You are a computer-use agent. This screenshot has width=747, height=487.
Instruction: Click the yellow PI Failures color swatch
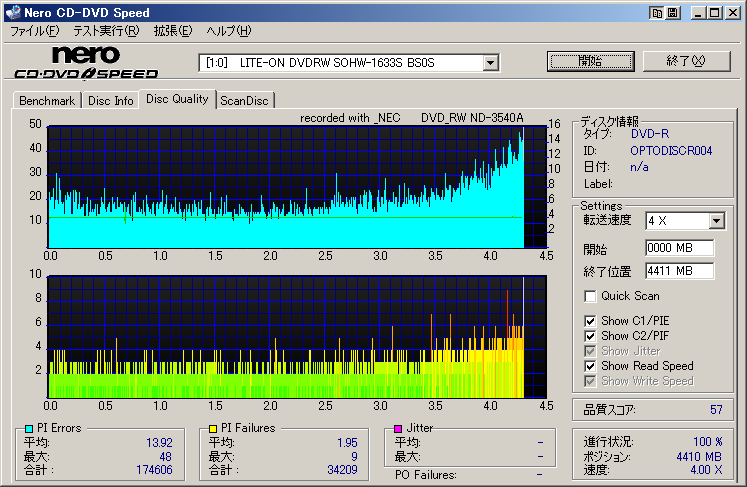[213, 428]
